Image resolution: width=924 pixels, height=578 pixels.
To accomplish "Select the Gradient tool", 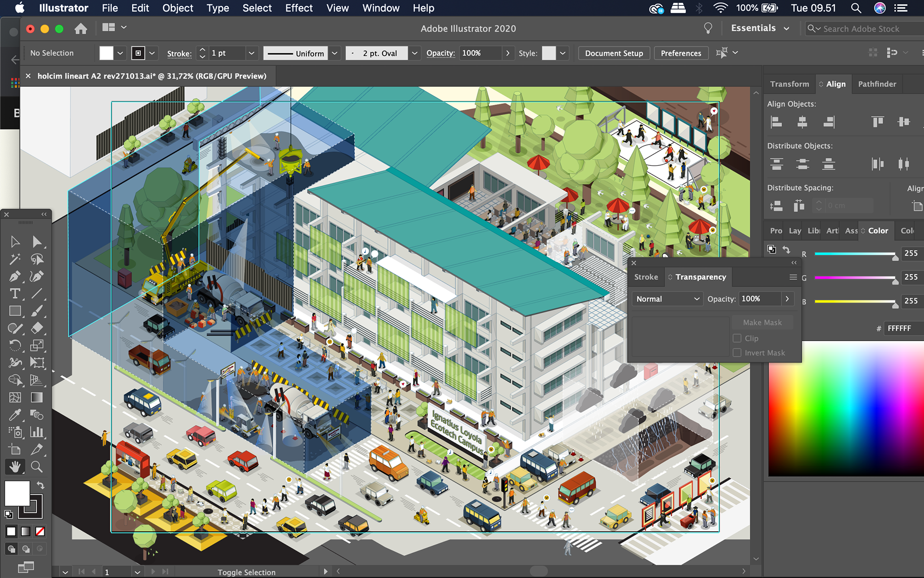I will coord(37,397).
